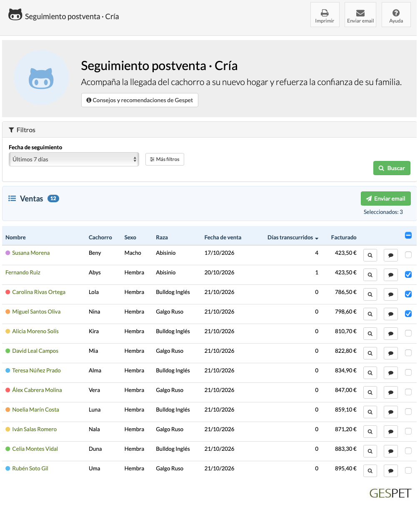Open Alicia Moreno Solís customer link

pos(35,331)
